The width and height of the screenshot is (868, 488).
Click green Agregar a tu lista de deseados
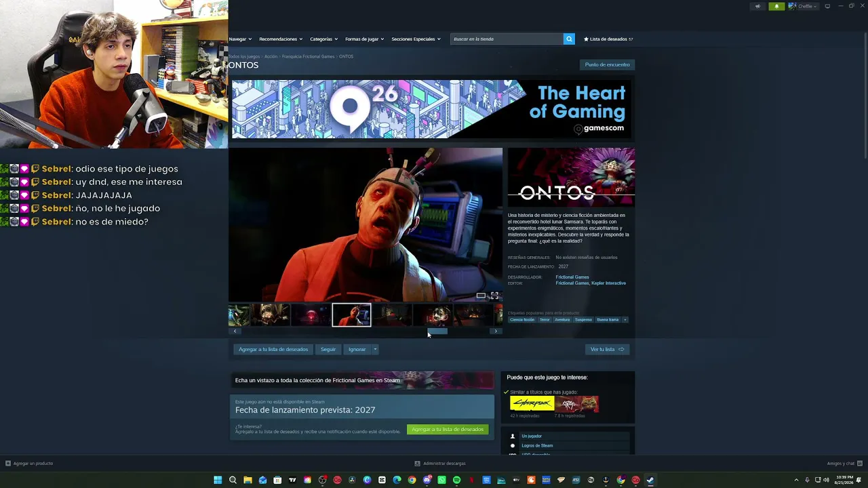(448, 429)
